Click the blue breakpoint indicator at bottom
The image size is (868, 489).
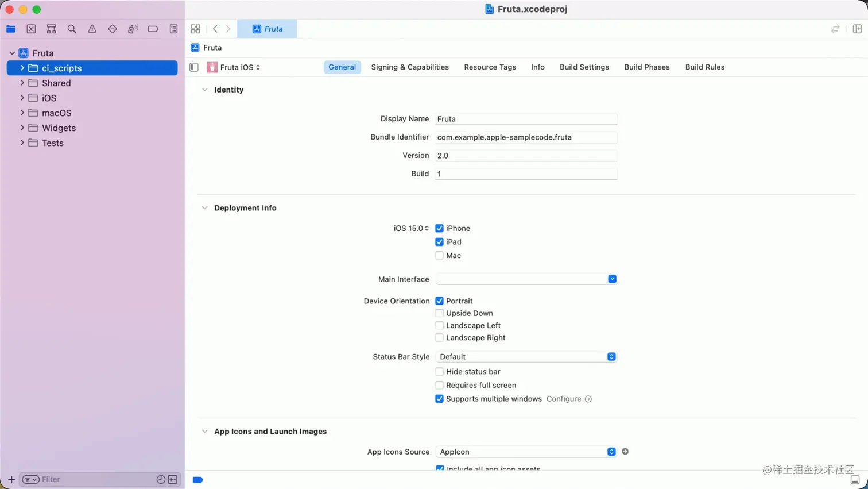(197, 480)
